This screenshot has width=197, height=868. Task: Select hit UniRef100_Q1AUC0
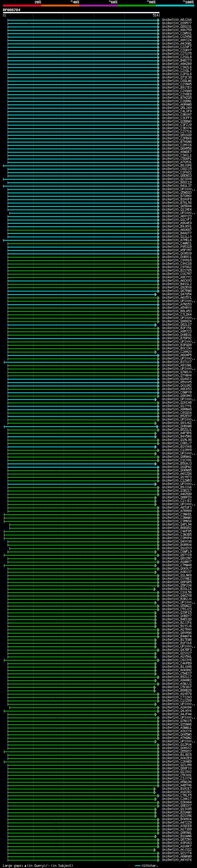pos(177,379)
